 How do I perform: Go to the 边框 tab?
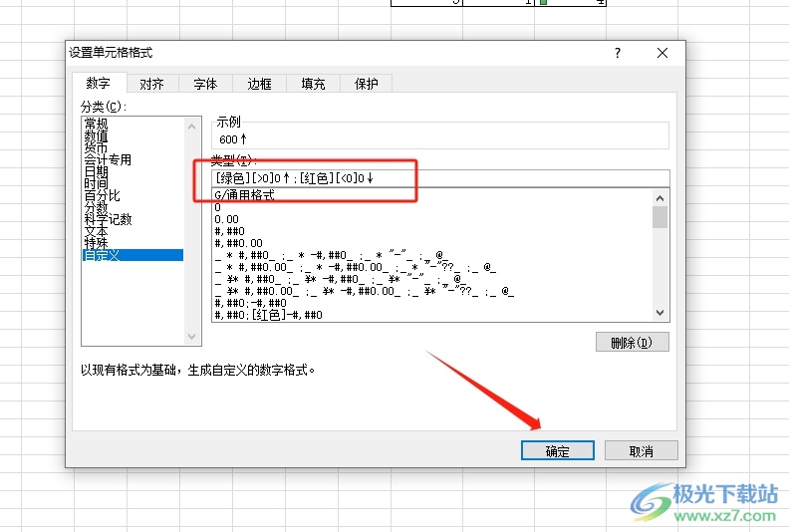click(x=259, y=85)
